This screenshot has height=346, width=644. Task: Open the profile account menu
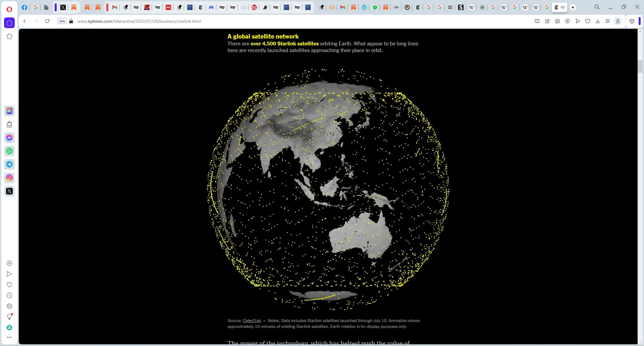click(618, 21)
